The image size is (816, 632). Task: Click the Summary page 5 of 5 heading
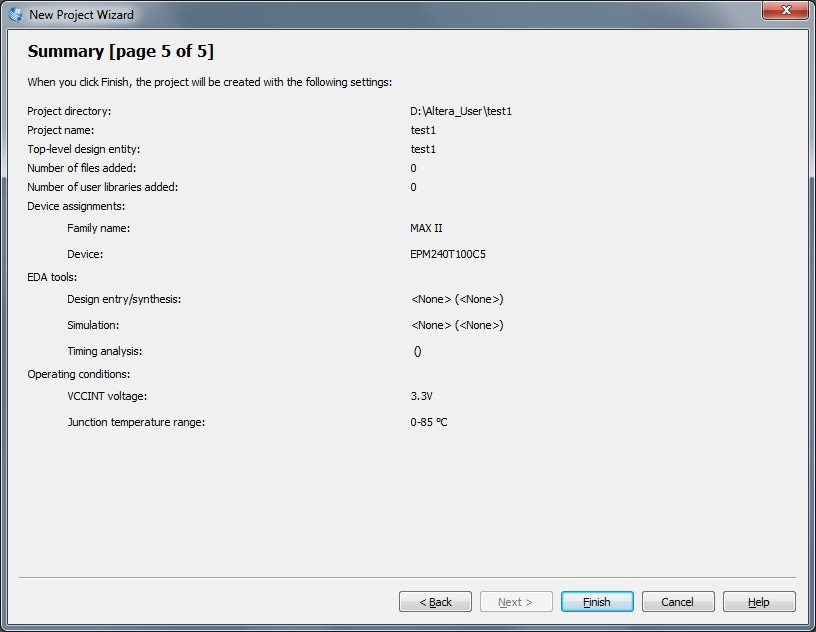[x=121, y=51]
